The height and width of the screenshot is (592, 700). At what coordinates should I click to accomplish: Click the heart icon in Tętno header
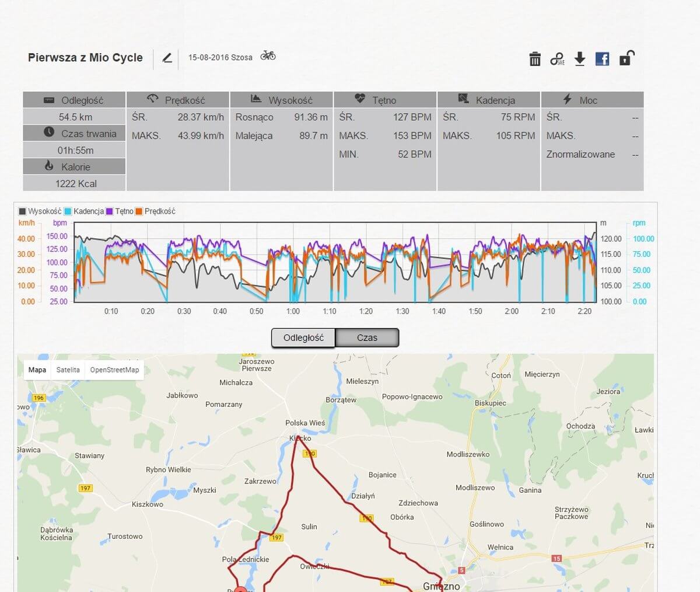click(x=360, y=99)
